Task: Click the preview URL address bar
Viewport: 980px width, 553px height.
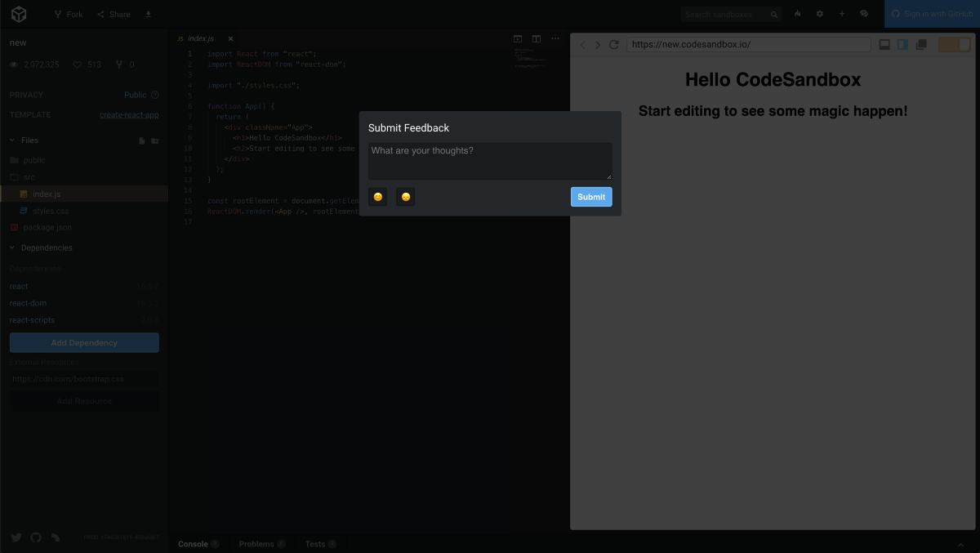Action: (749, 45)
